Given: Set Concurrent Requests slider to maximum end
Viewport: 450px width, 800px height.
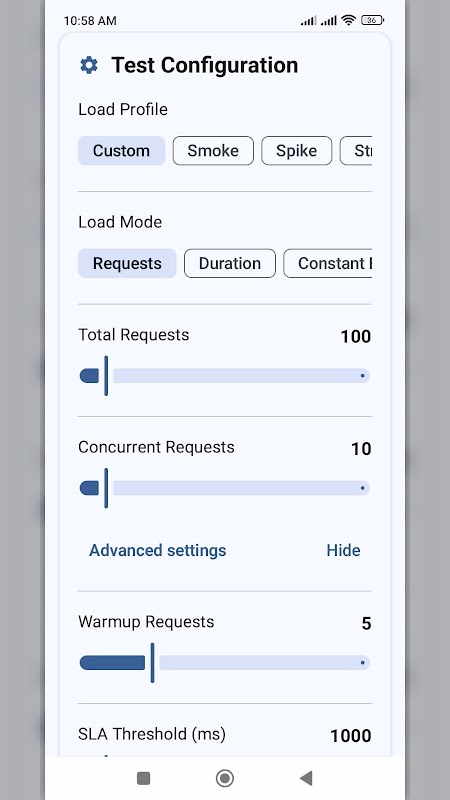Looking at the screenshot, I should click(x=363, y=488).
